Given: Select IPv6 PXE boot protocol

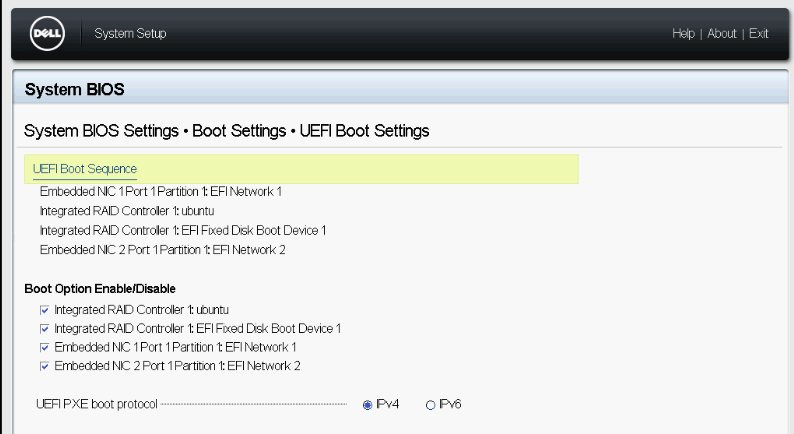Looking at the screenshot, I should point(431,405).
